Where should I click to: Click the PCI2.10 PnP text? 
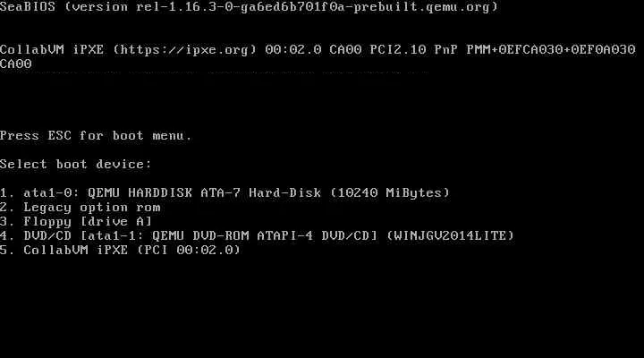pos(413,50)
